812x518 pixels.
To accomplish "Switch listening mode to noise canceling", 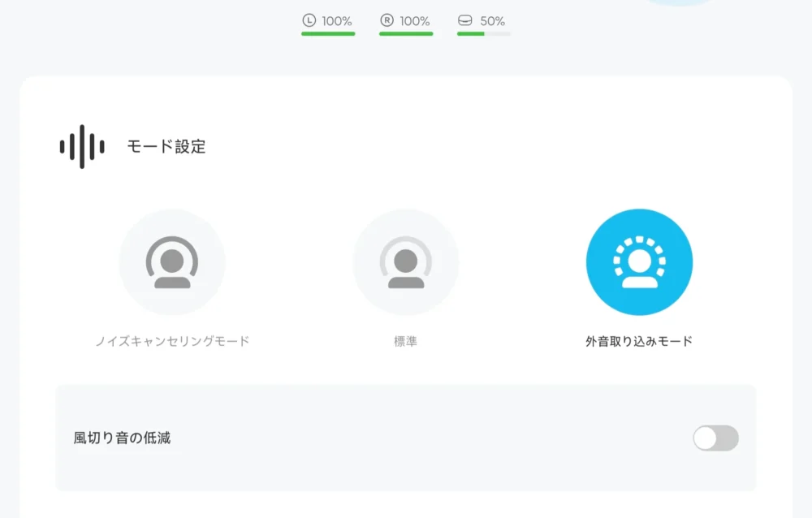I will click(171, 261).
